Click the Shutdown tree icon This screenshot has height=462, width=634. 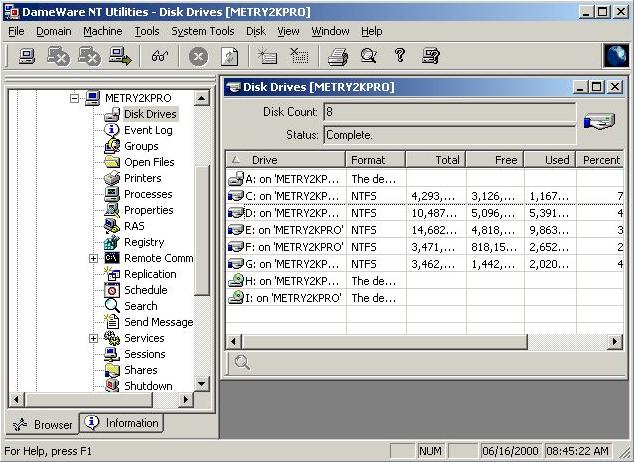coord(112,385)
